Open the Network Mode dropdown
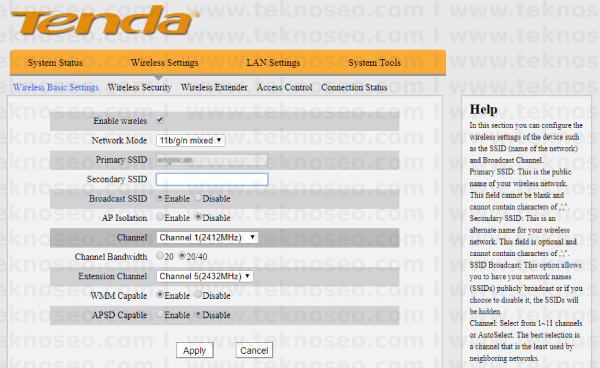This screenshot has height=368, width=600. click(191, 140)
